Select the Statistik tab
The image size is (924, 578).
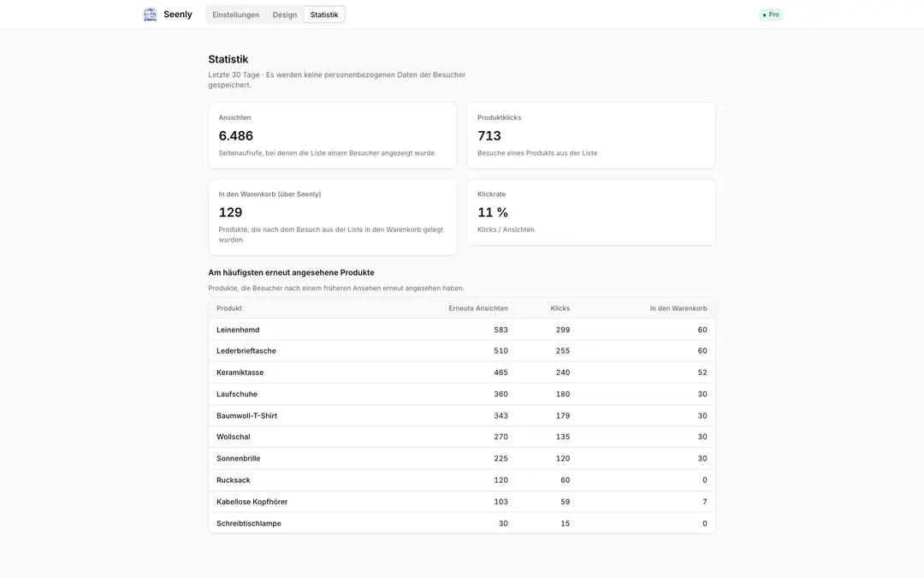coord(324,15)
